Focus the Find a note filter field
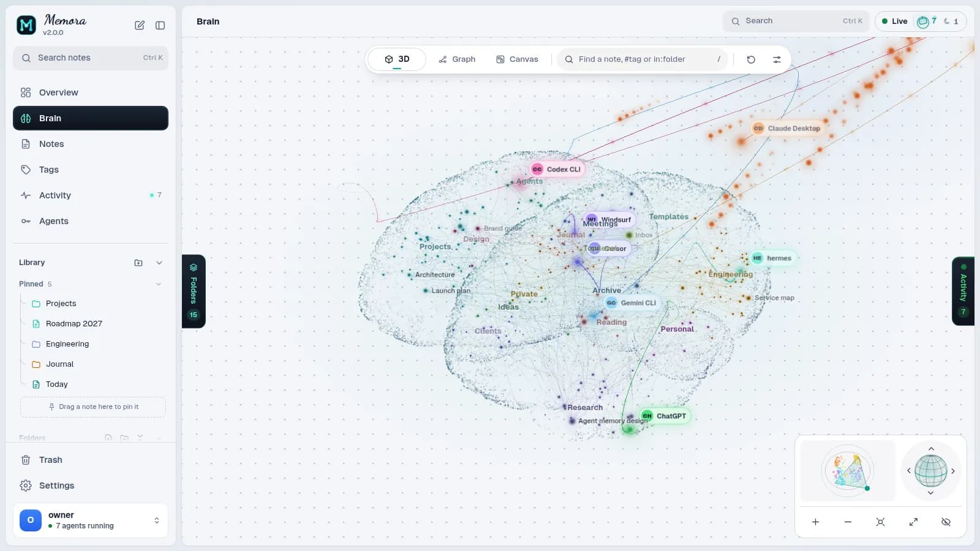980x551 pixels. click(x=643, y=59)
